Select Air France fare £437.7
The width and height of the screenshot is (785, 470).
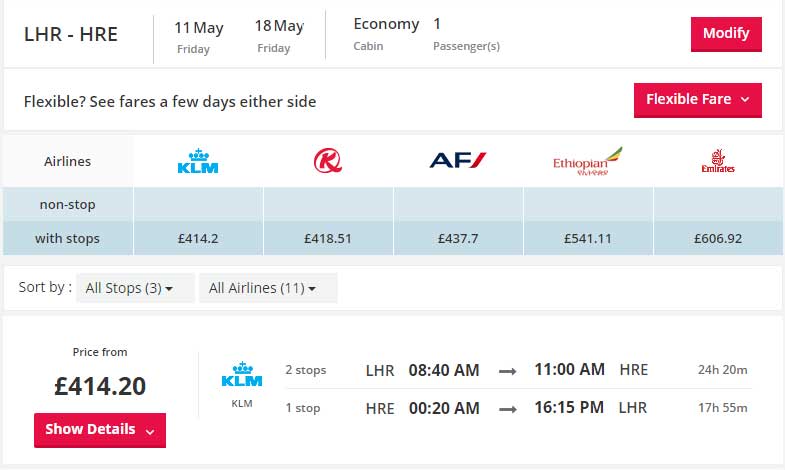[458, 238]
